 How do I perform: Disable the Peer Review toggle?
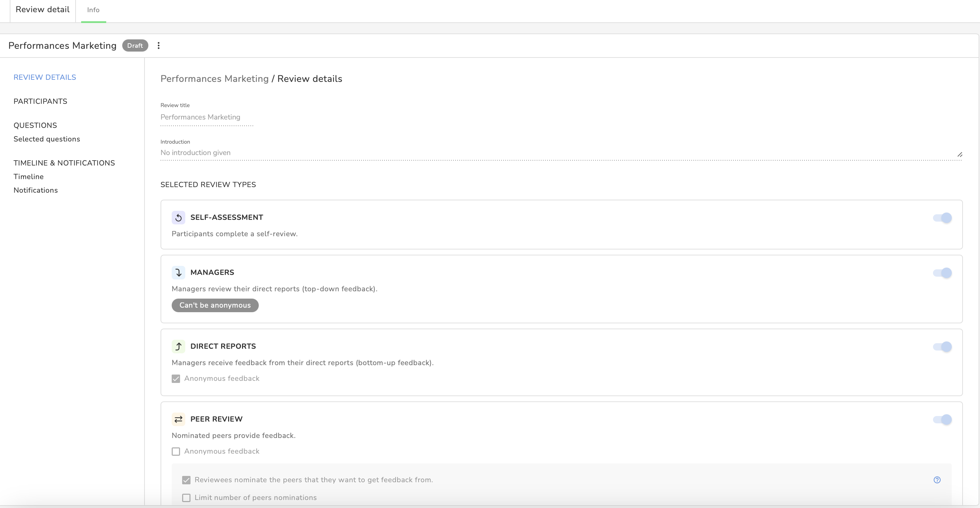coord(942,420)
